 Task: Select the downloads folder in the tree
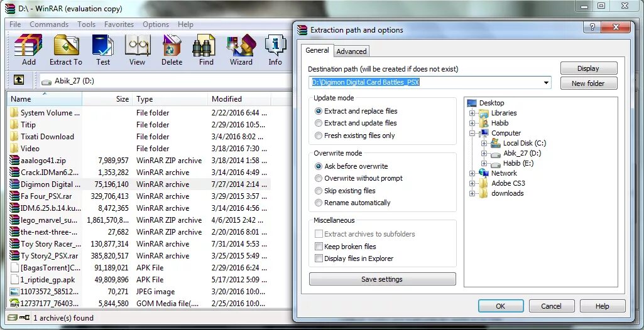click(x=507, y=193)
